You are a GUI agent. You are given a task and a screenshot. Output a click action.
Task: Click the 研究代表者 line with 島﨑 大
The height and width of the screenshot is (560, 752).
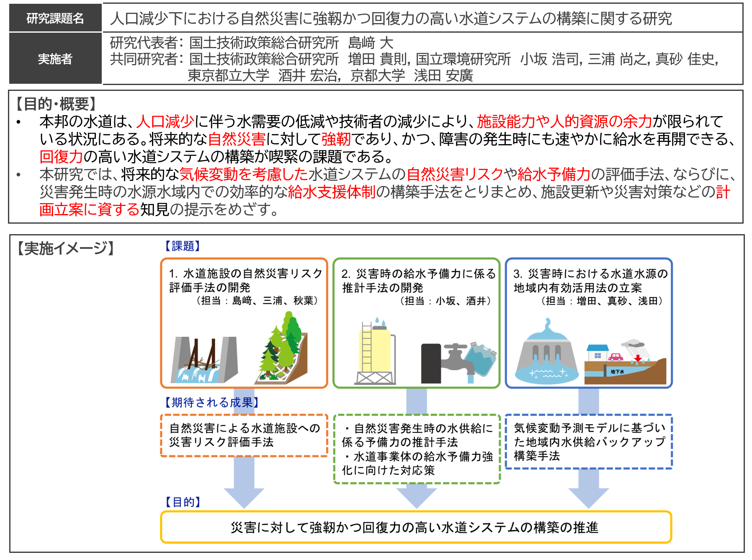[252, 43]
